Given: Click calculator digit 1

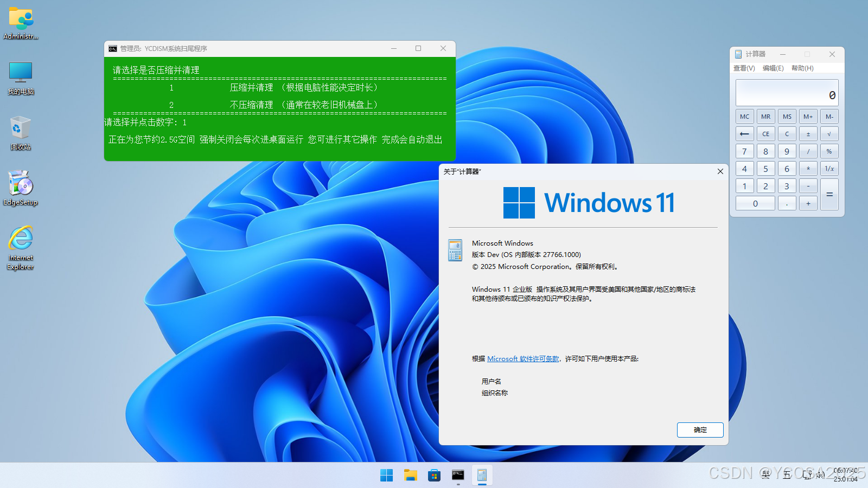Looking at the screenshot, I should [744, 186].
